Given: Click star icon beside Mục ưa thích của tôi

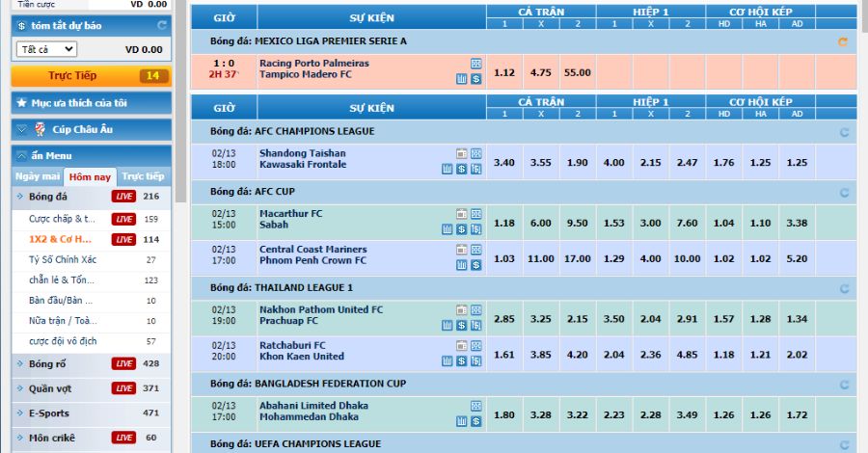Looking at the screenshot, I should coord(21,103).
